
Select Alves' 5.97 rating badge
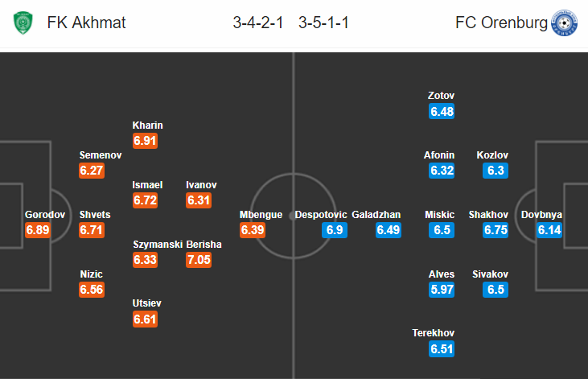pyautogui.click(x=442, y=290)
